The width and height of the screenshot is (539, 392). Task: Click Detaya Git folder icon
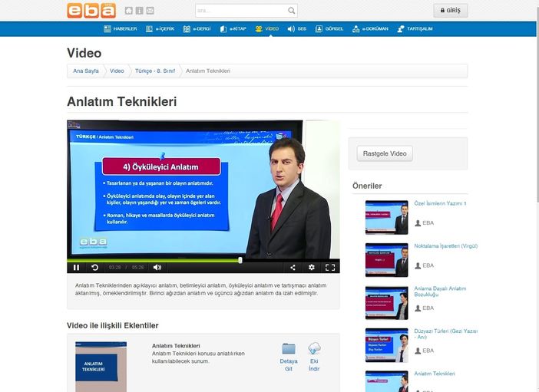point(289,348)
